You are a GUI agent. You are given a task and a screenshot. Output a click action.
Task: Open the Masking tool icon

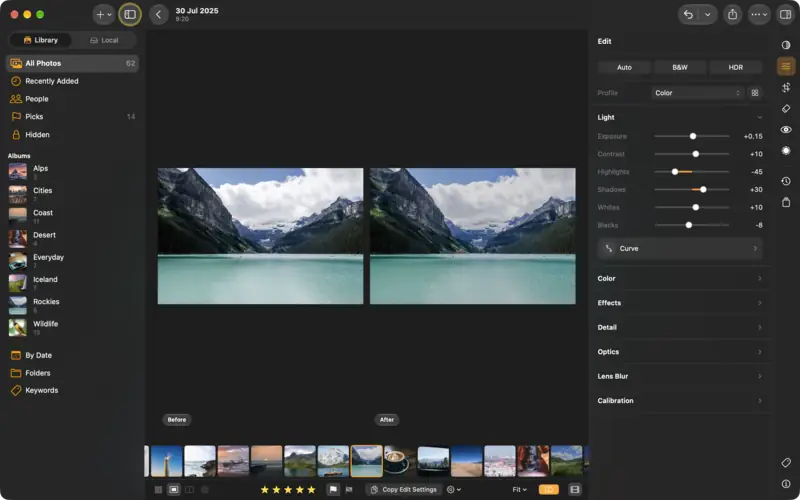(x=786, y=151)
